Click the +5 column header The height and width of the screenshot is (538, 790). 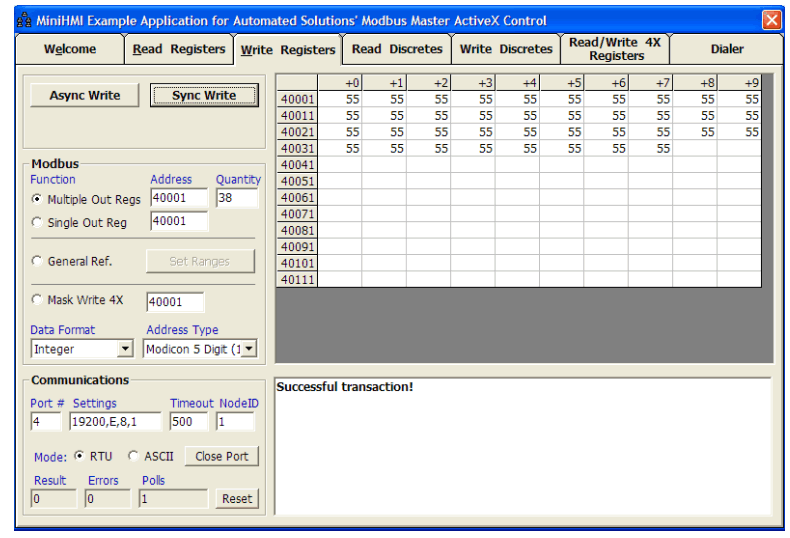point(561,83)
